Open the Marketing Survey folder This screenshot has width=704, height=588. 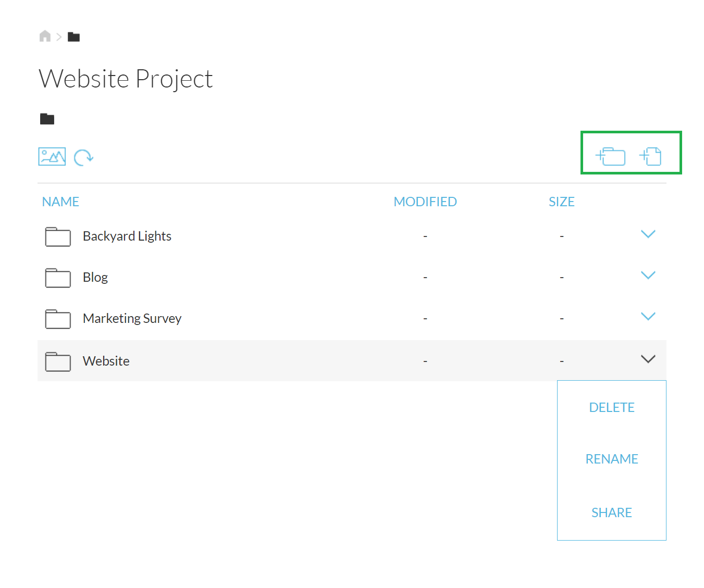click(132, 318)
